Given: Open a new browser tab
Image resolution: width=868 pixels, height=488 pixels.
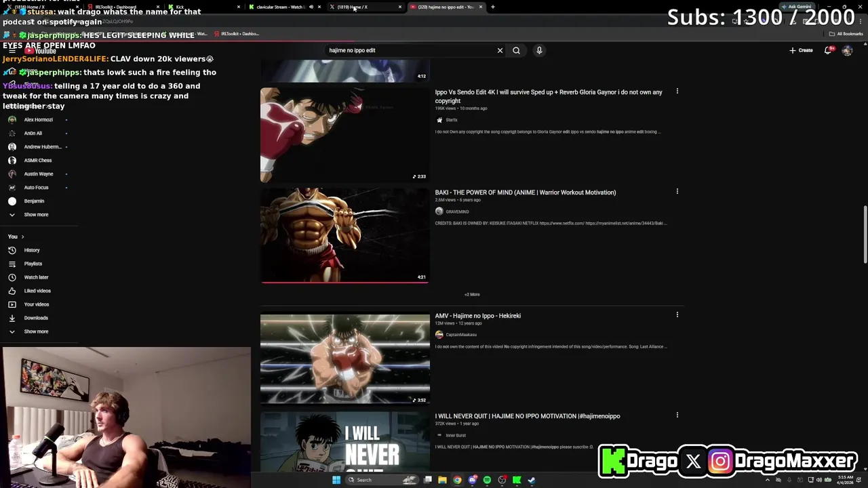Looking at the screenshot, I should pos(492,7).
